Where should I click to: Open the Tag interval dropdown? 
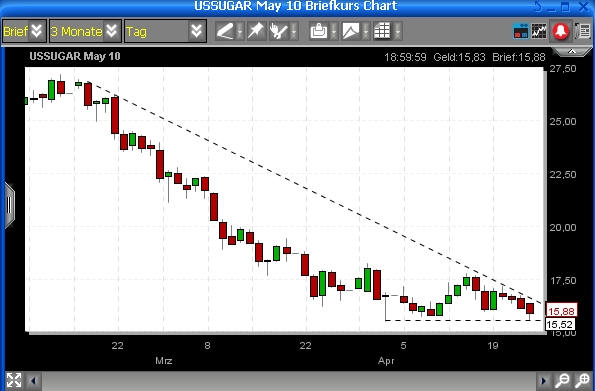point(165,31)
